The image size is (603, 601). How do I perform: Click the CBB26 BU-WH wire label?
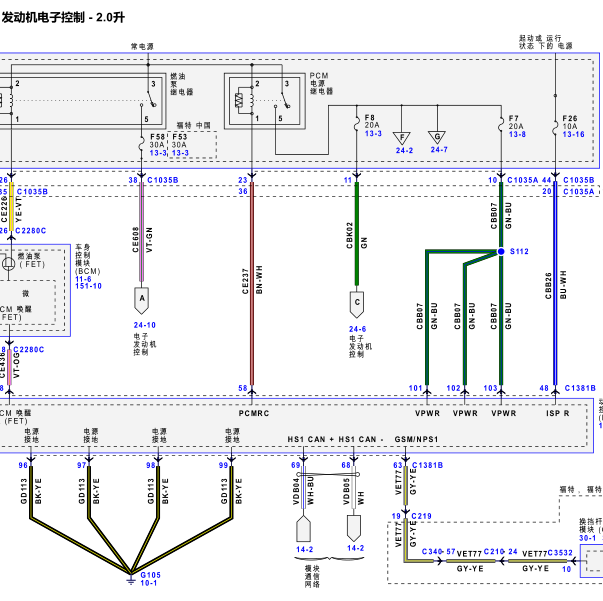coord(556,285)
